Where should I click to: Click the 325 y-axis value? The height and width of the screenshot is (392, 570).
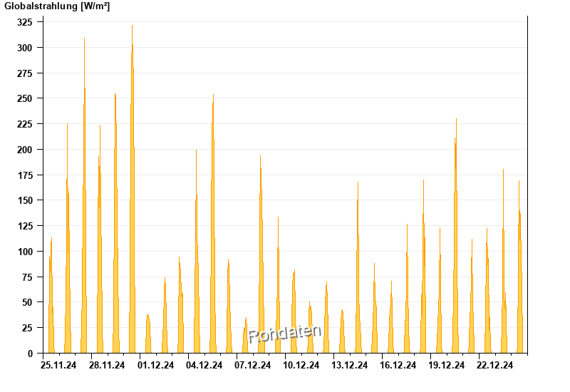coord(25,22)
